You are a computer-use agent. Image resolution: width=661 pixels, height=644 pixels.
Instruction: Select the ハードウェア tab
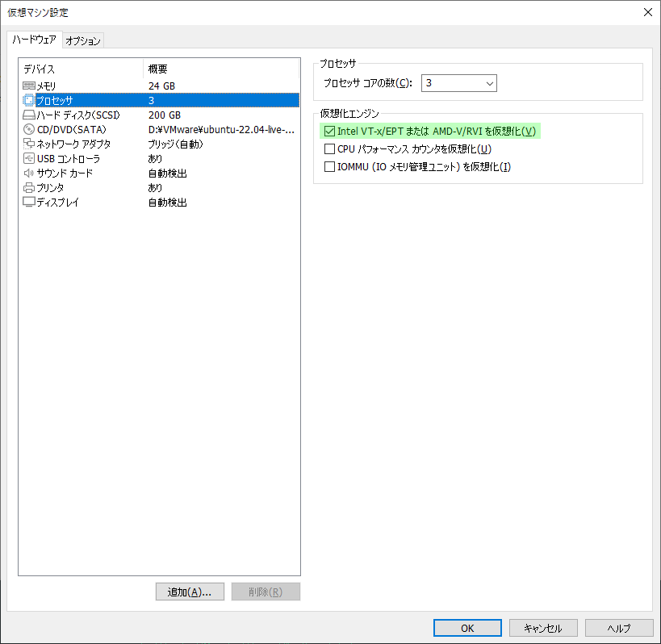pyautogui.click(x=35, y=40)
